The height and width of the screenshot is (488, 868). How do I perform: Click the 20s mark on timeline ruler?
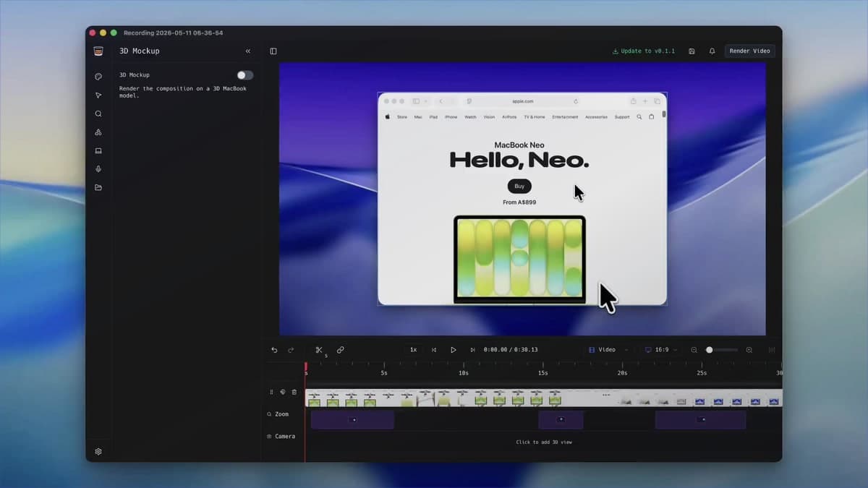click(x=622, y=373)
